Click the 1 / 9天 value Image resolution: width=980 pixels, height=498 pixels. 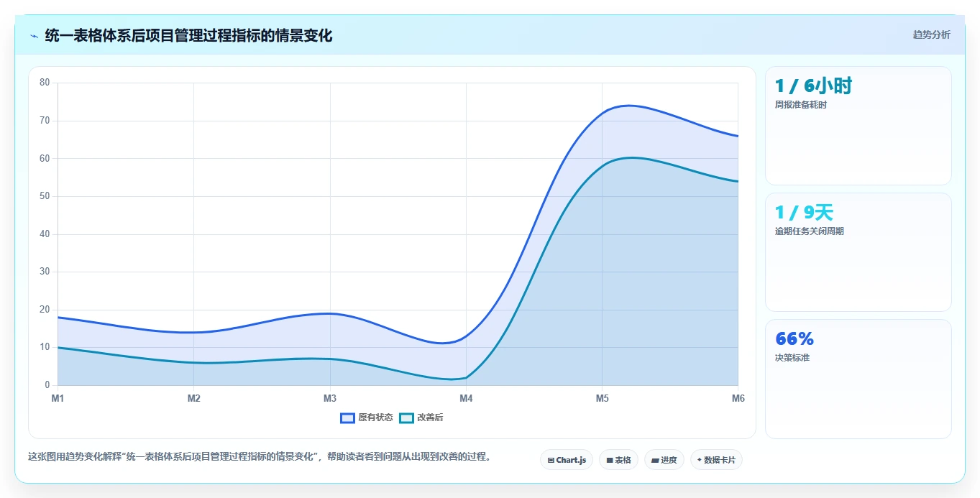(x=804, y=213)
